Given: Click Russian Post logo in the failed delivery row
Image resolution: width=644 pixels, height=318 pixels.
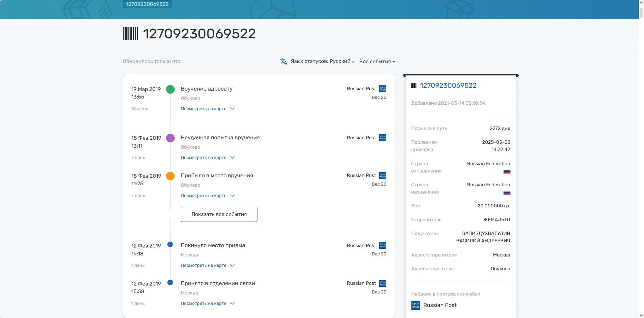Looking at the screenshot, I should click(x=382, y=138).
